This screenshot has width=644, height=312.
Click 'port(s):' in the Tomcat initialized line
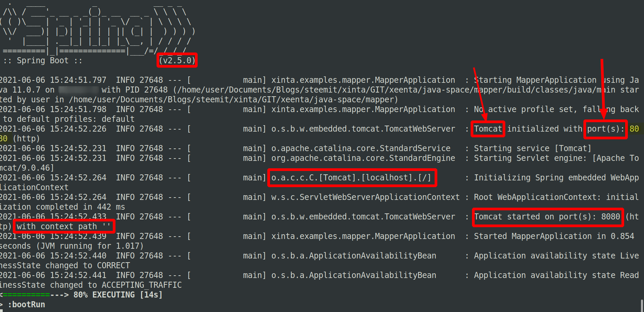pyautogui.click(x=606, y=129)
